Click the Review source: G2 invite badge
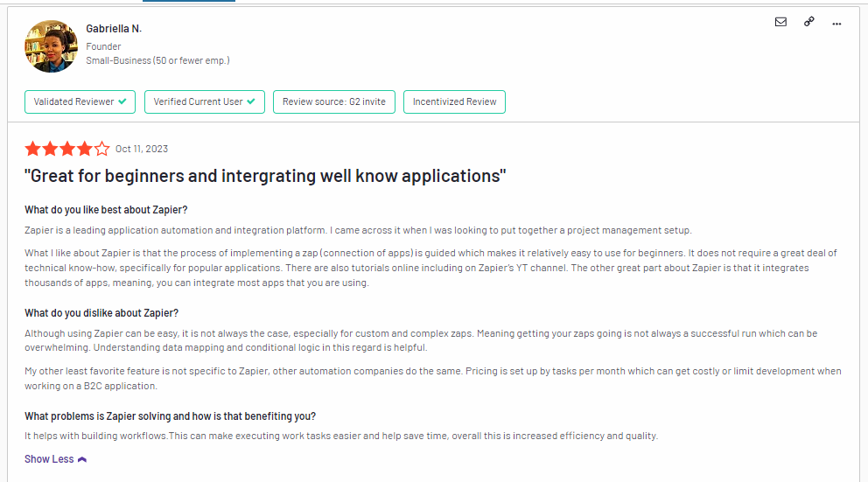 [x=333, y=101]
